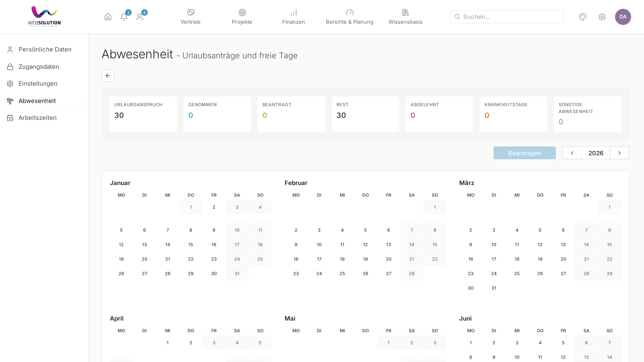Select February 9 in the calendar
Screen dimensions: 644x362
point(296,245)
